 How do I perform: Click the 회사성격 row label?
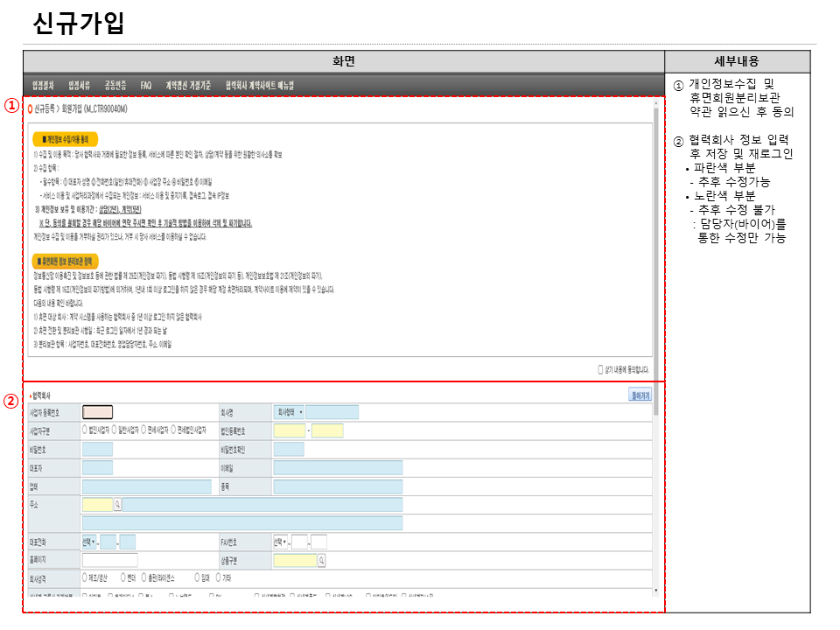click(38, 579)
